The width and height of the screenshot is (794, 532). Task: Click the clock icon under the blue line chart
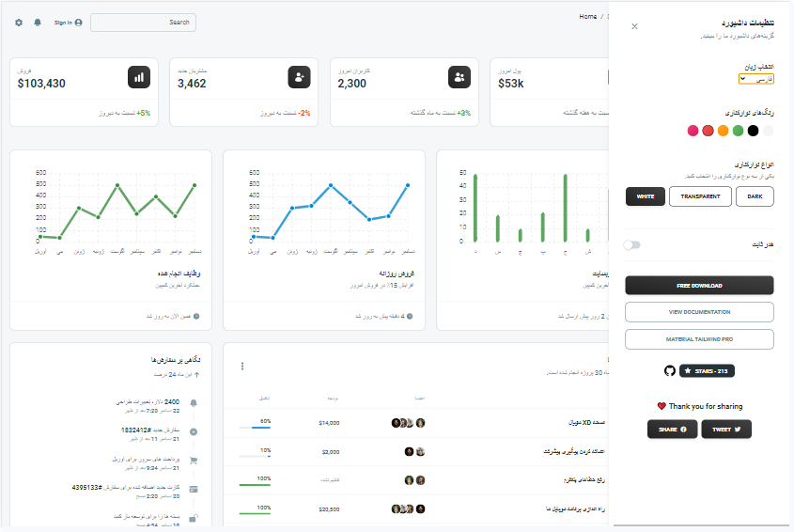410,316
